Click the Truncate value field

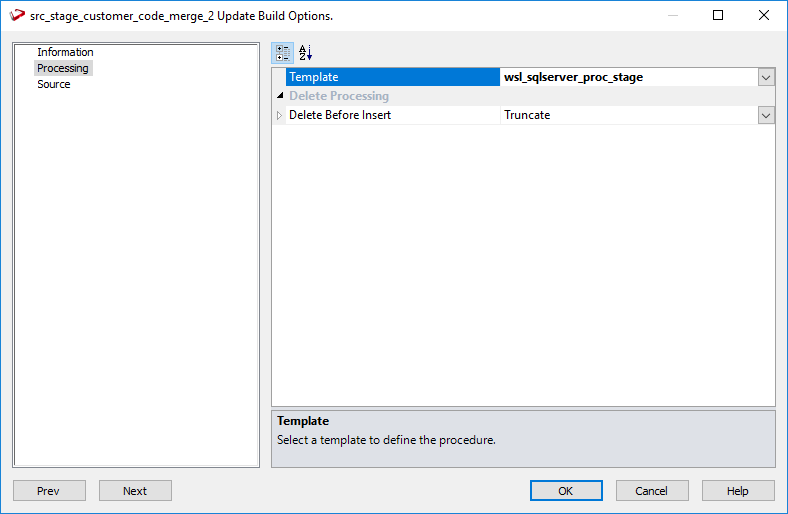(x=527, y=115)
